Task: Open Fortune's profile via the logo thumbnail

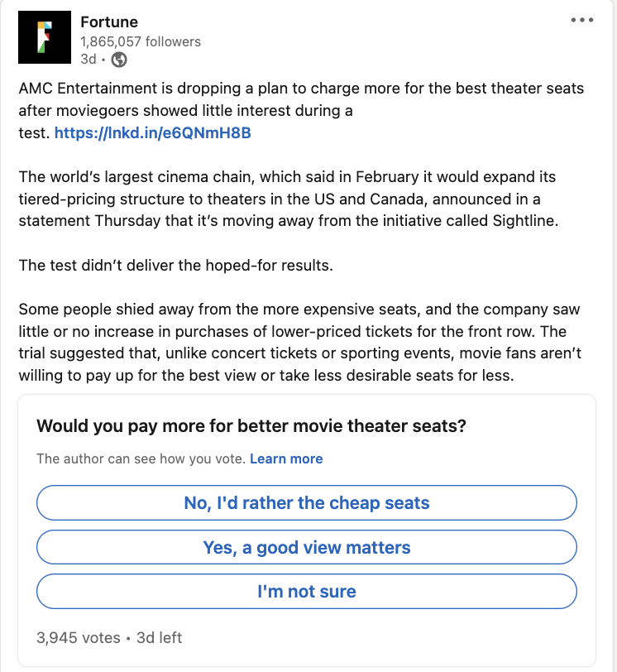Action: tap(45, 37)
